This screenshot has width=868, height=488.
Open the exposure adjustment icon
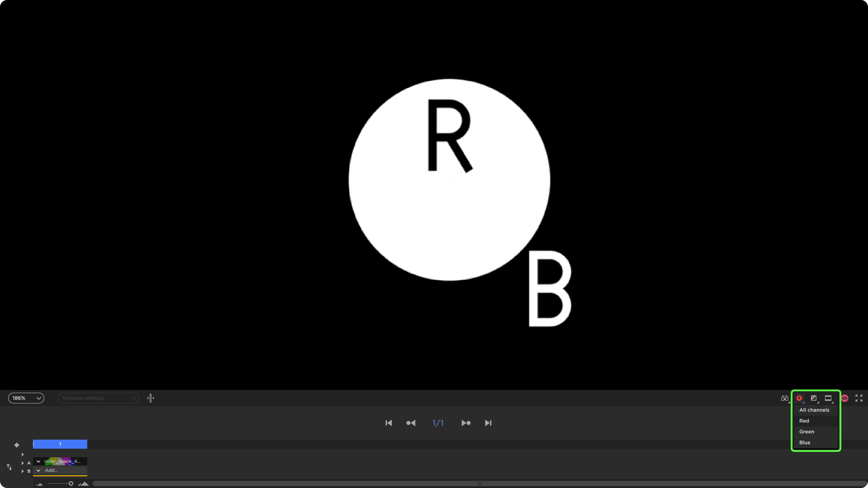(814, 398)
